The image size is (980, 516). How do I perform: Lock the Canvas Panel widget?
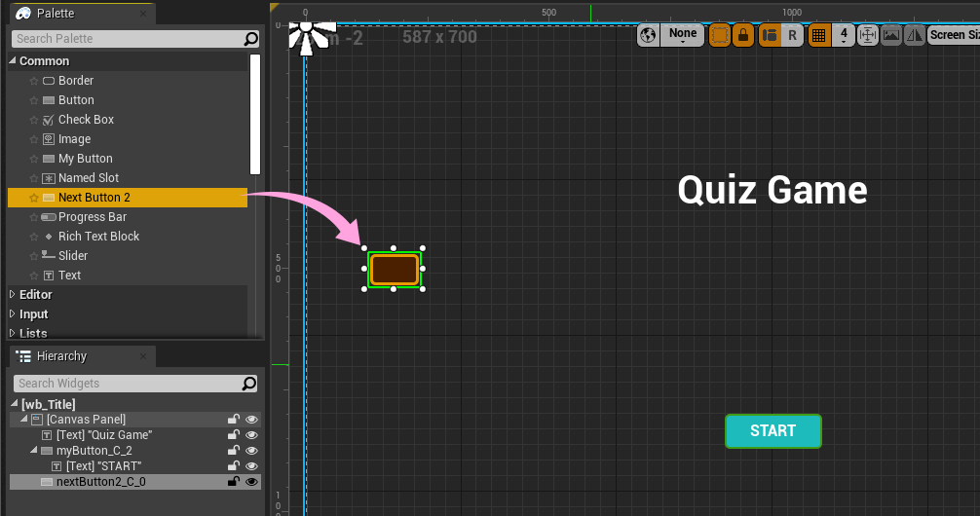tap(234, 420)
